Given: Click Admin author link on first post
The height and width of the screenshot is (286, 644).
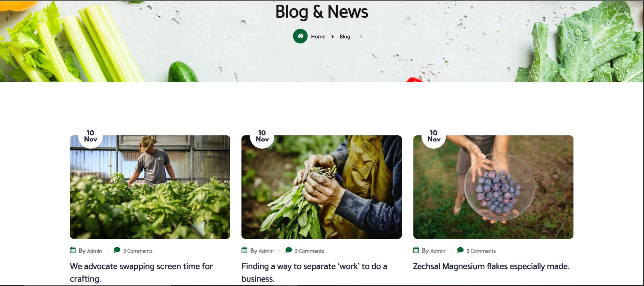Looking at the screenshot, I should tap(95, 251).
